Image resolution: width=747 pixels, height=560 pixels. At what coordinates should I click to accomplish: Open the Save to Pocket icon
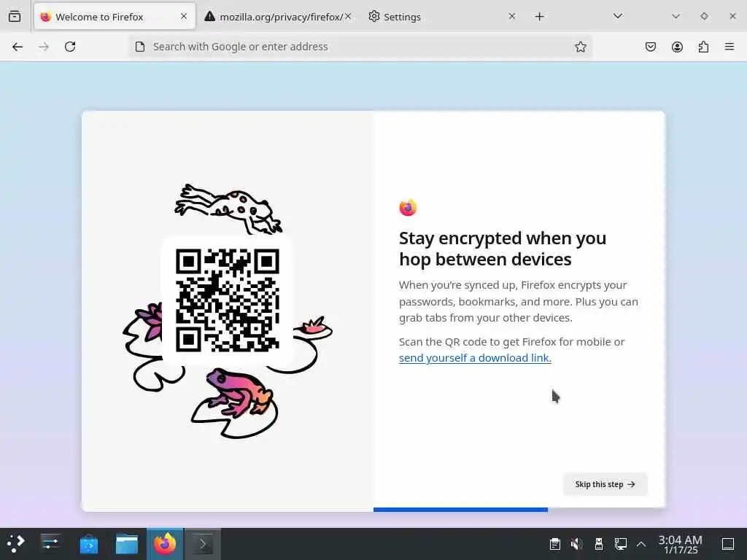pyautogui.click(x=650, y=47)
